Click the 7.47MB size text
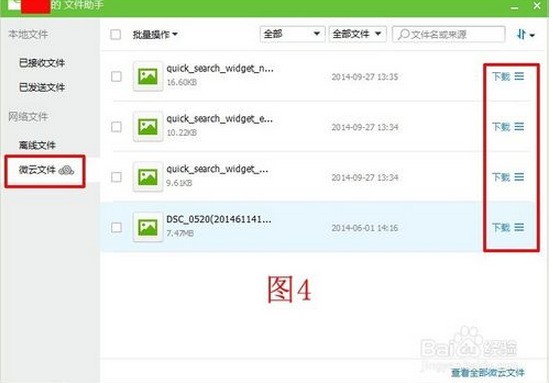Viewport: 553px width, 383px height. [x=180, y=233]
